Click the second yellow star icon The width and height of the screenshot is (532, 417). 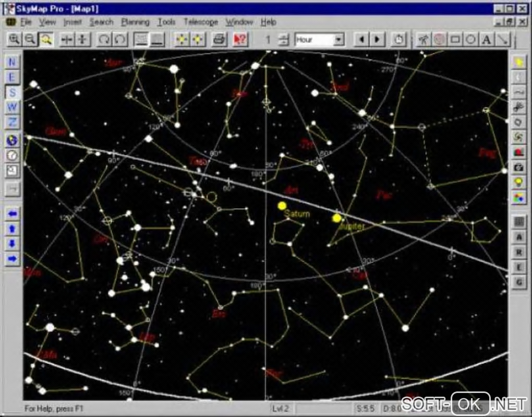[198, 39]
